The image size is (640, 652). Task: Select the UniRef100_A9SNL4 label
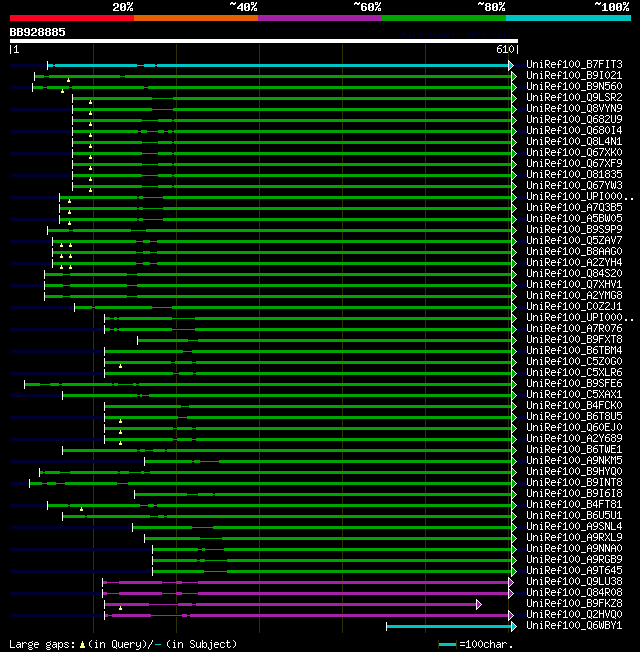(x=574, y=527)
